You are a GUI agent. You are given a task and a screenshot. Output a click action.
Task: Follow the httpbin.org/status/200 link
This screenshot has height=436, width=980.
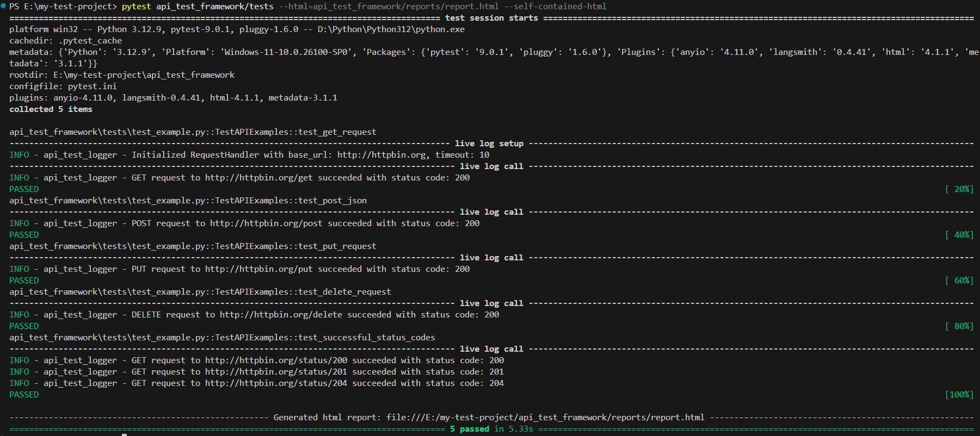click(x=276, y=360)
